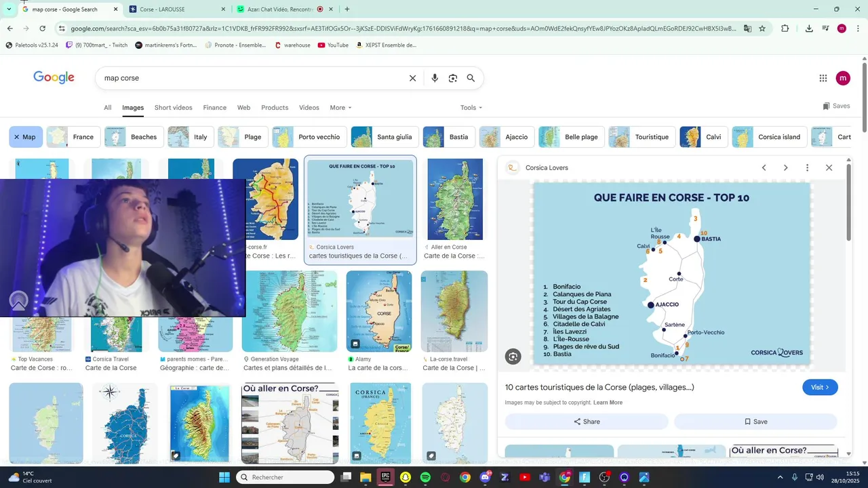Viewport: 868px width, 488px height.
Task: Open the three-dot menu in the image preview panel
Action: (807, 167)
